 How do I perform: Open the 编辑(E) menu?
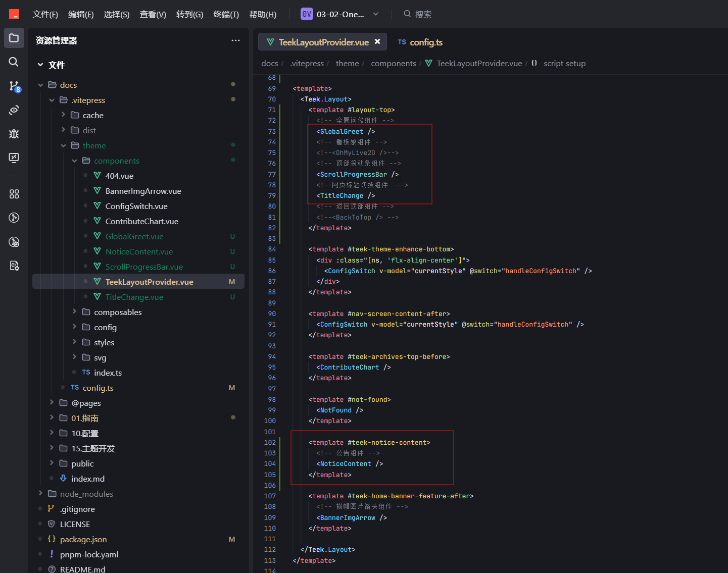(81, 14)
